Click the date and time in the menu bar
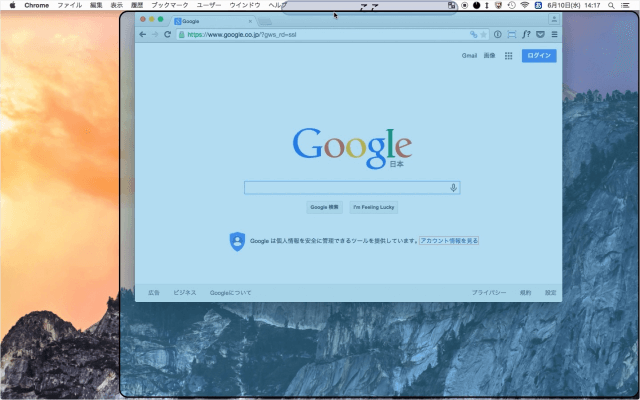Image resolution: width=640 pixels, height=400 pixels. pyautogui.click(x=573, y=5)
